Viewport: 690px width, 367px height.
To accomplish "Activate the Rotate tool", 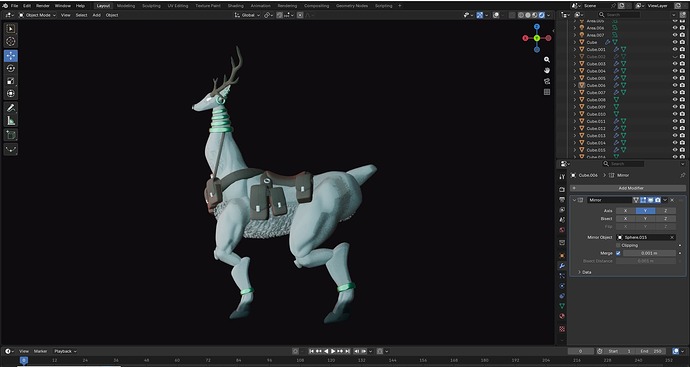I will (x=11, y=68).
